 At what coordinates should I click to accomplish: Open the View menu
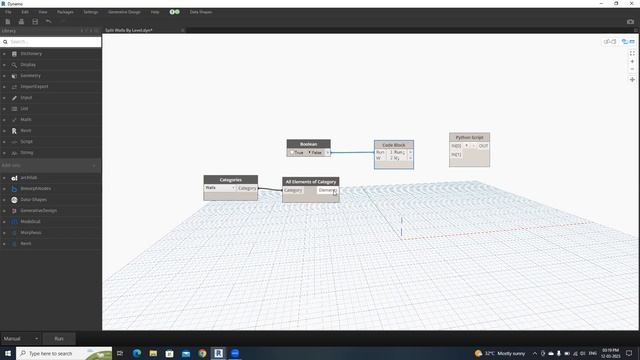(x=43, y=12)
